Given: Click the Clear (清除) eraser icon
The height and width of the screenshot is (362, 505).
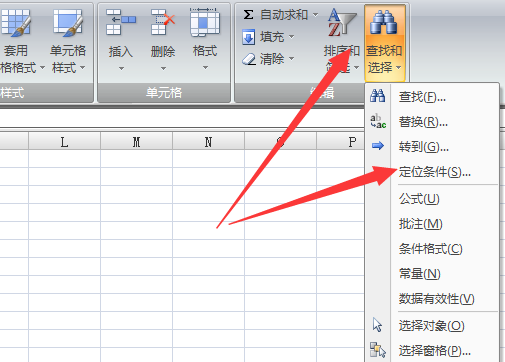Looking at the screenshot, I should pos(249,59).
